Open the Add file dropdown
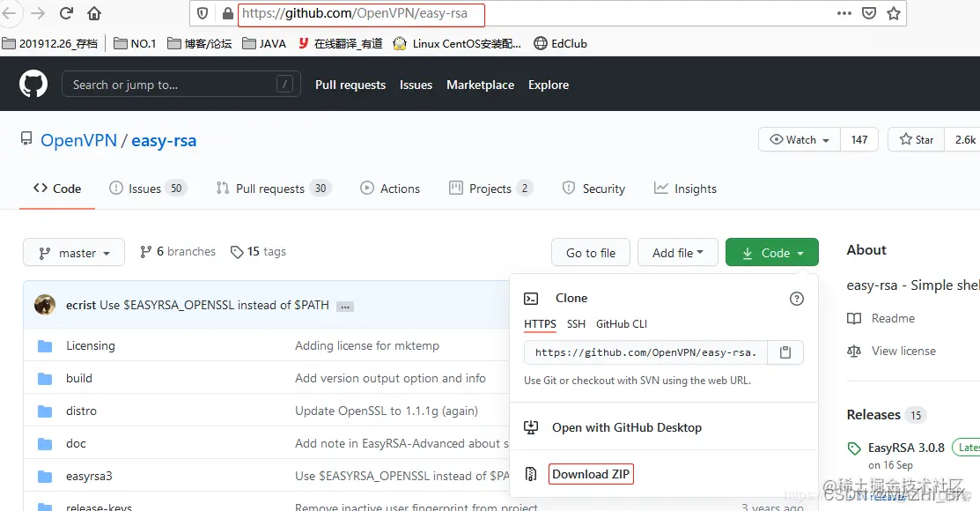980x511 pixels. pyautogui.click(x=677, y=252)
